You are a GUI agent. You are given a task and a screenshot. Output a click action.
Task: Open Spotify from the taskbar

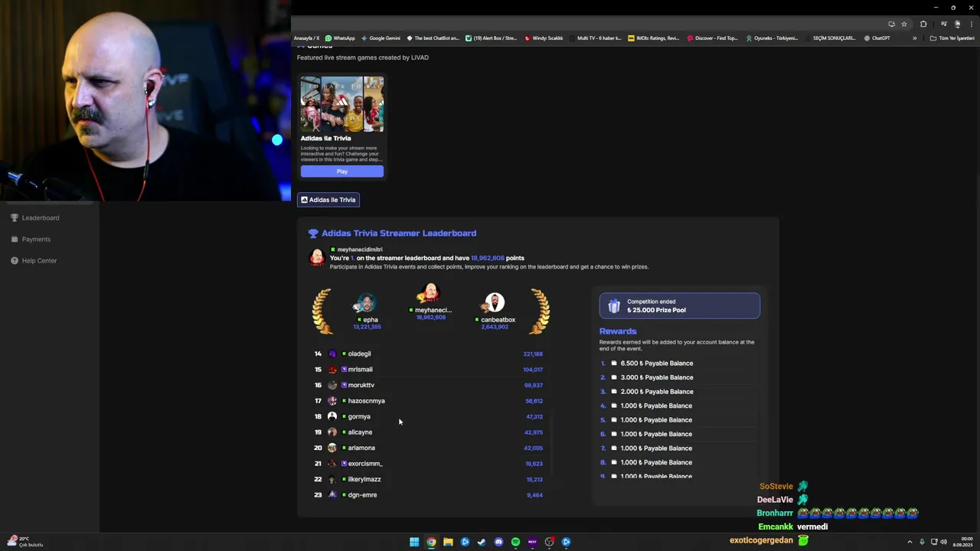click(x=515, y=542)
